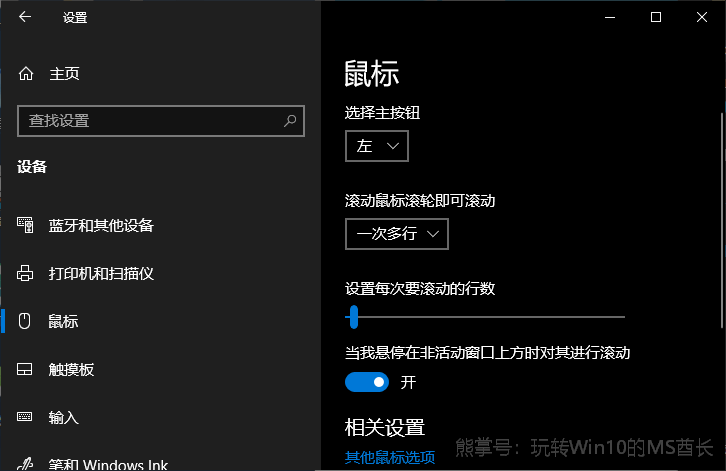Maximize the Settings window
This screenshot has width=726, height=471.
[656, 17]
